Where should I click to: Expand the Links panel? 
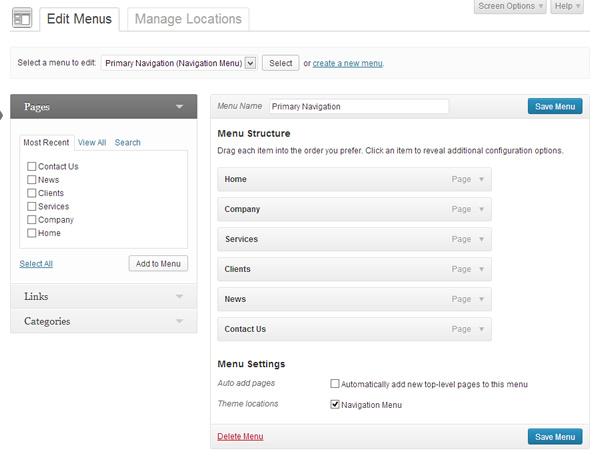(x=179, y=297)
